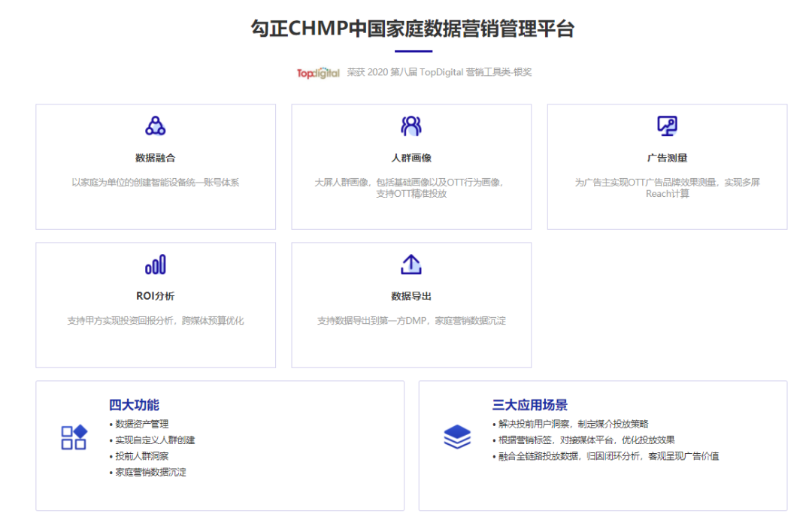Click the 实现自定义人群创建 bullet item
Viewport: 812px width, 523px height.
[x=152, y=440]
